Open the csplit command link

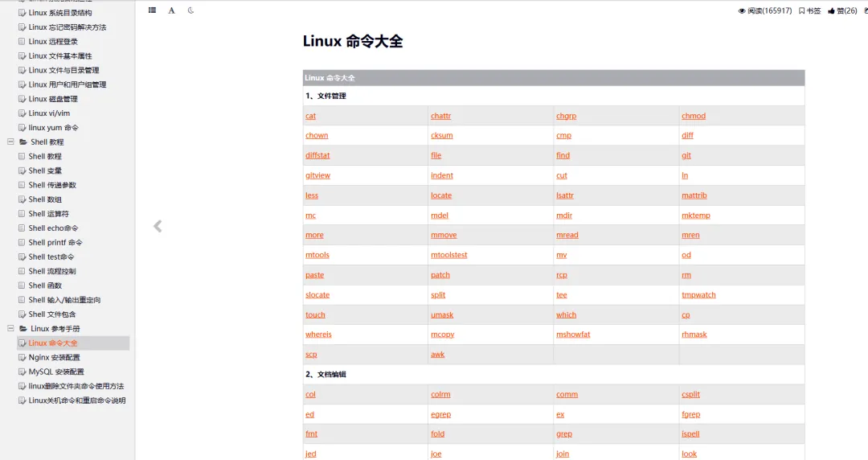(x=691, y=394)
